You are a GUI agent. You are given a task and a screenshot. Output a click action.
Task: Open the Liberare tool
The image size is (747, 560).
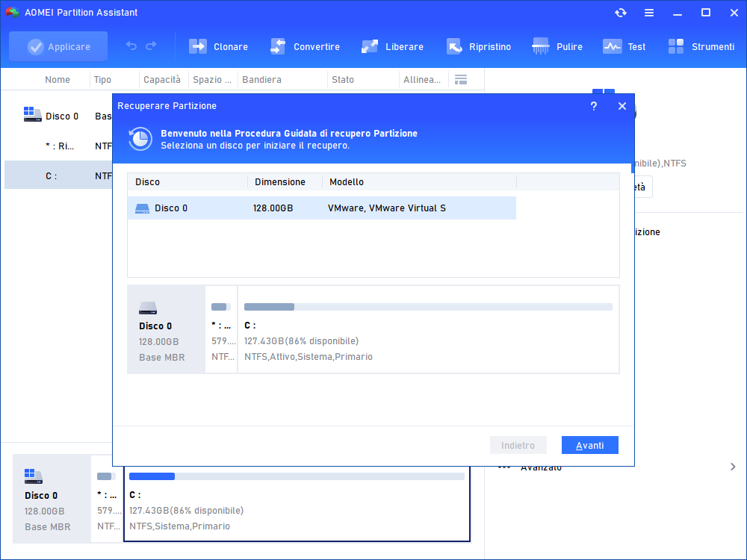point(392,46)
